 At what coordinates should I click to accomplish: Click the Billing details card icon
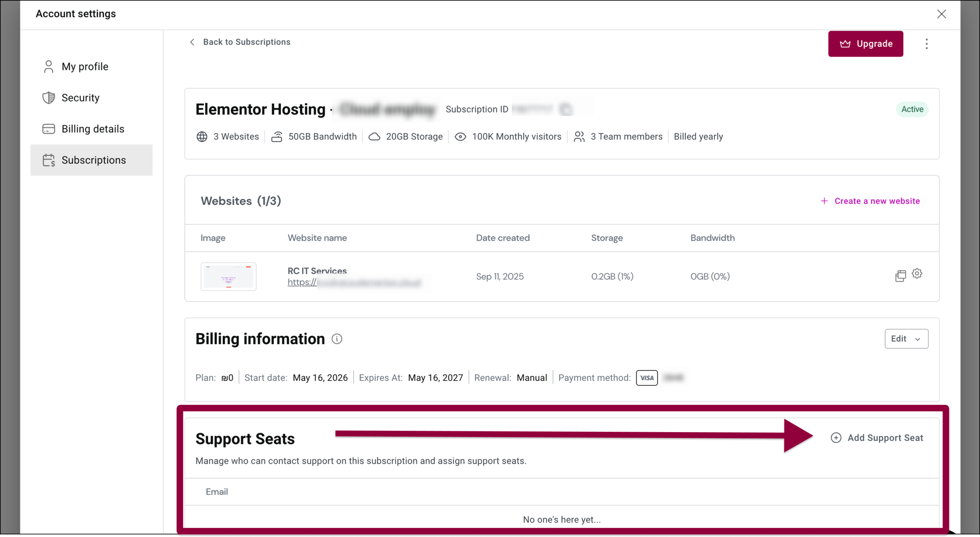[x=49, y=129]
